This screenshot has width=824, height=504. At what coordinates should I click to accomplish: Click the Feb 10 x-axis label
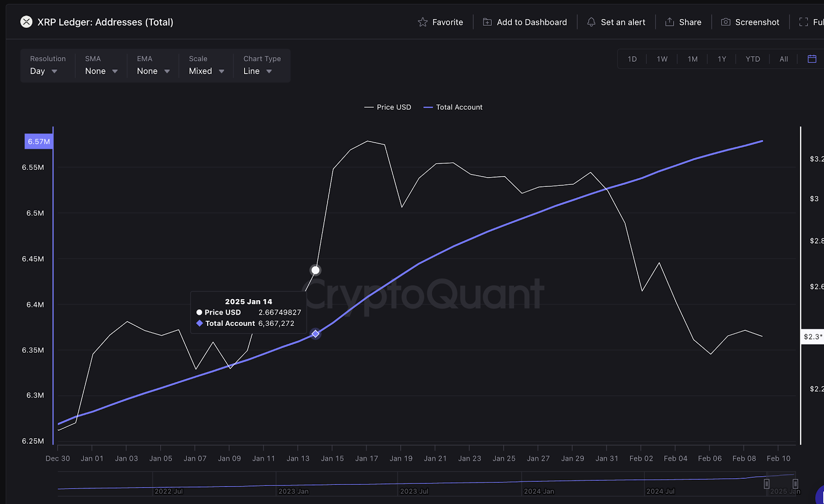pyautogui.click(x=778, y=458)
